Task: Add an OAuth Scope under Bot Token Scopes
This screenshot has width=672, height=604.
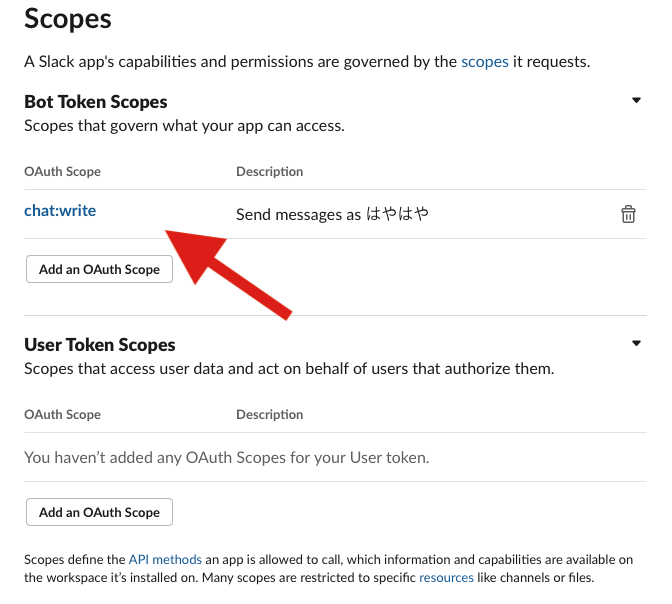Action: tap(99, 269)
